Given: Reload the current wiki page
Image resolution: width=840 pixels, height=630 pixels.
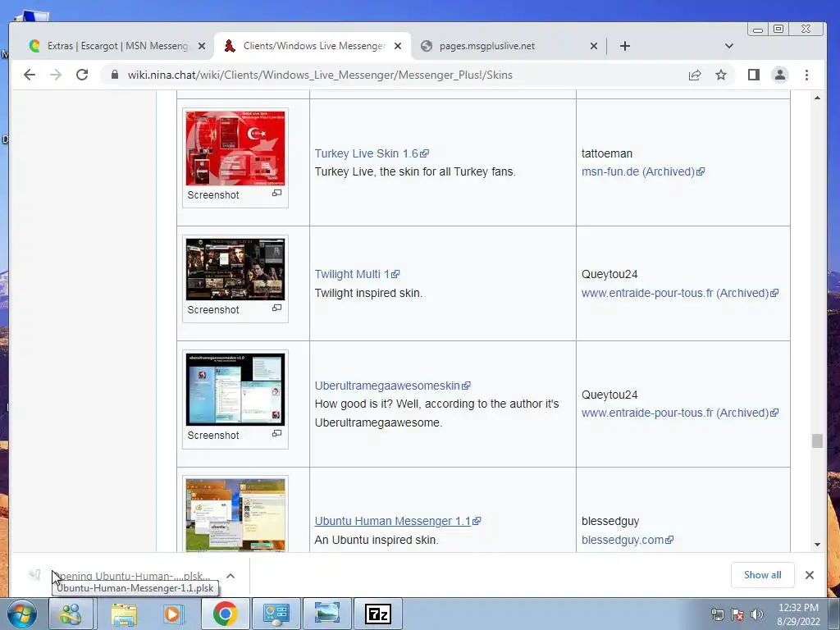Looking at the screenshot, I should point(82,75).
